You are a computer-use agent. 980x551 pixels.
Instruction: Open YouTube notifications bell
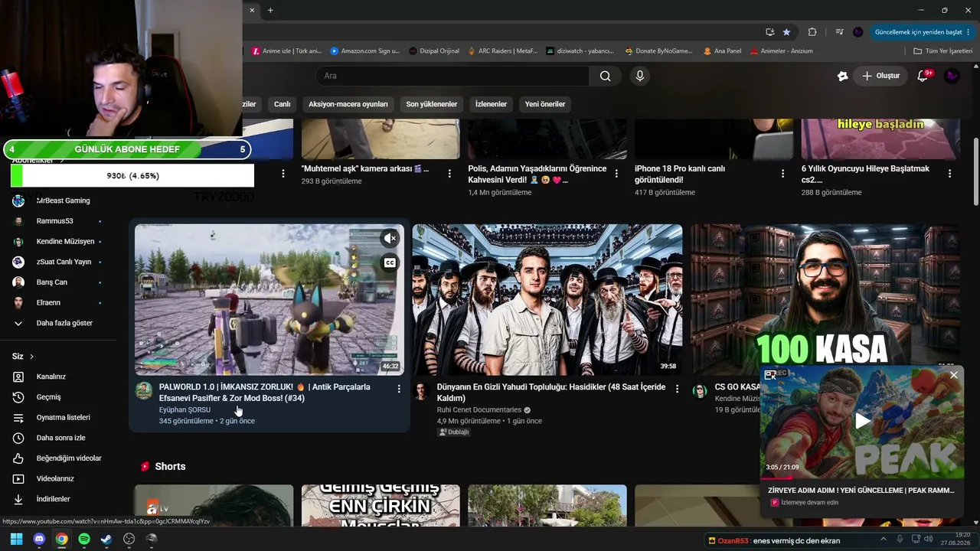[x=923, y=76]
